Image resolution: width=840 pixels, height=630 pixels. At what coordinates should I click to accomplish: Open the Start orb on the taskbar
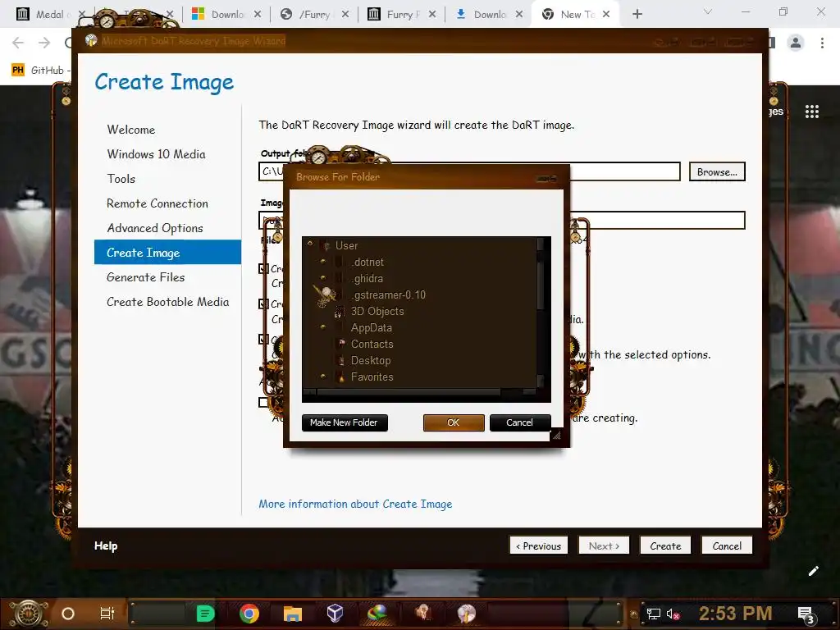pos(30,614)
